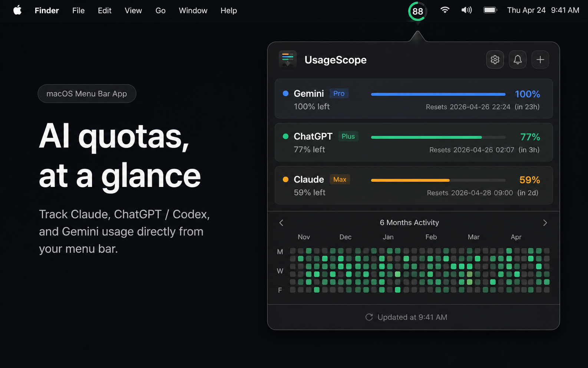Click the 77% ChatGPT percentage value
The image size is (588, 368).
click(x=530, y=137)
